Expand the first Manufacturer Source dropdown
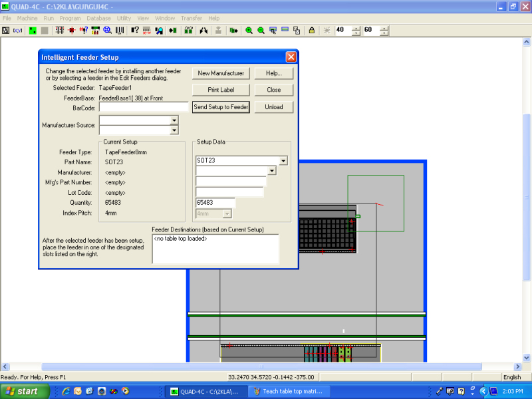Viewport: 532px width, 399px height. [x=174, y=120]
